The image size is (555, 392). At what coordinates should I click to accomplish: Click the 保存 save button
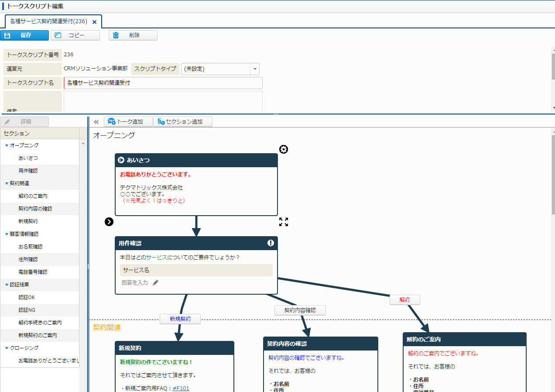click(24, 35)
